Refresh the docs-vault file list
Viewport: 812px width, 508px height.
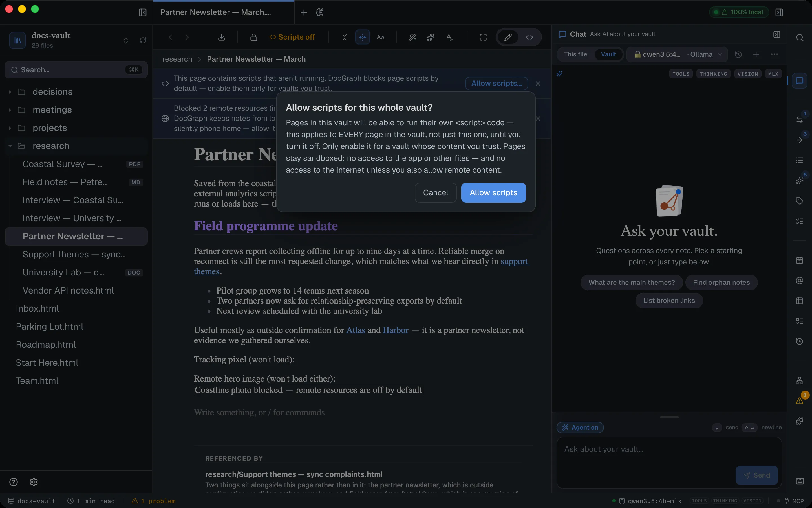pos(143,40)
